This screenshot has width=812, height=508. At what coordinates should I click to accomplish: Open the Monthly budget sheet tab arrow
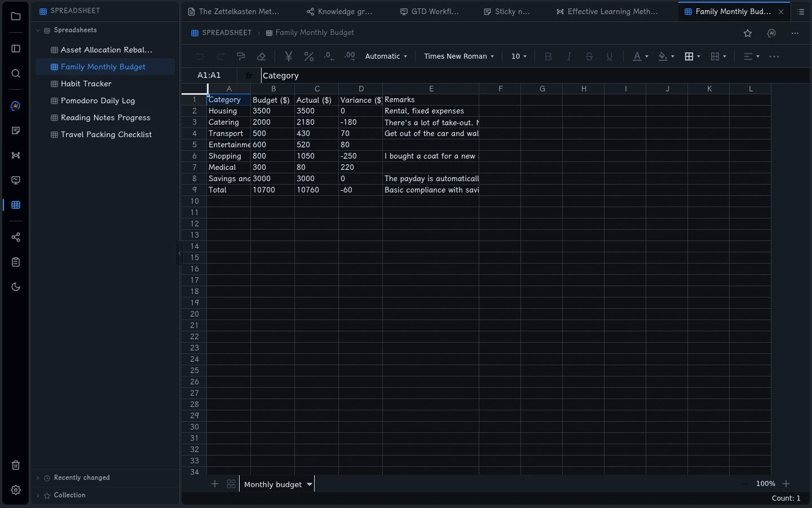coord(310,484)
